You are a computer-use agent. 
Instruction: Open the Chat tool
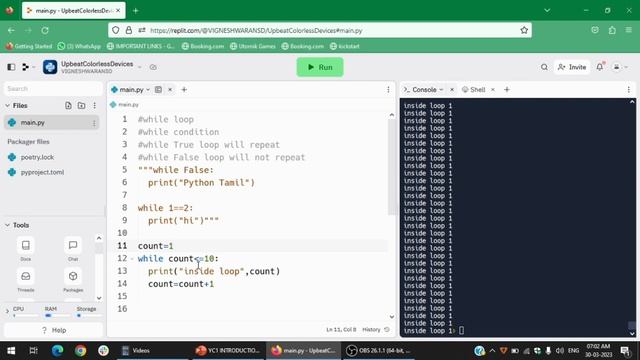(73, 249)
